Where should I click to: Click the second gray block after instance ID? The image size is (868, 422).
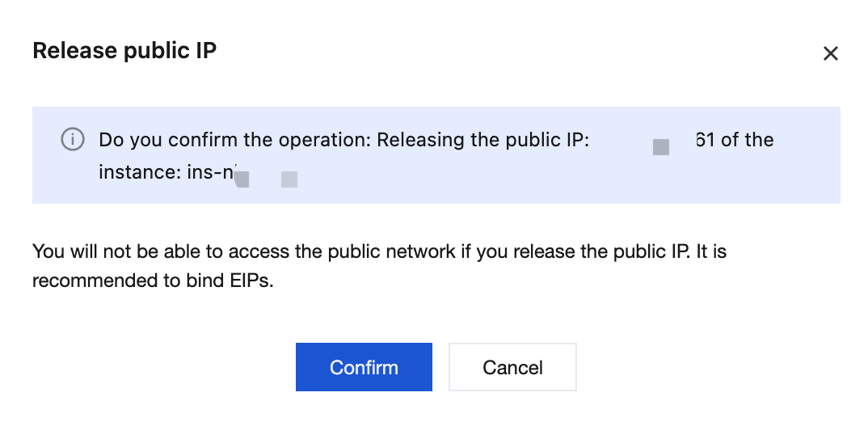point(289,179)
